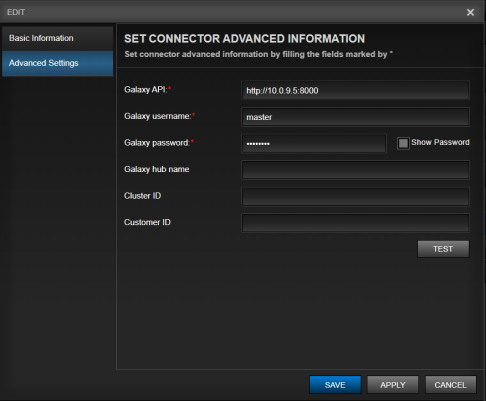This screenshot has height=401, width=486.
Task: Focus the Galaxy API URL input field
Action: click(x=355, y=90)
